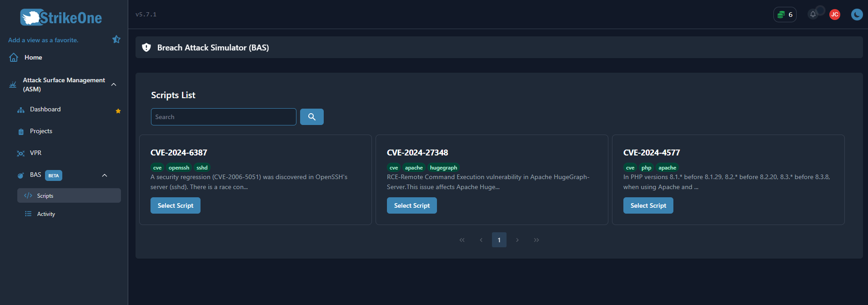Click the Home house icon
The height and width of the screenshot is (305, 868).
coord(14,57)
